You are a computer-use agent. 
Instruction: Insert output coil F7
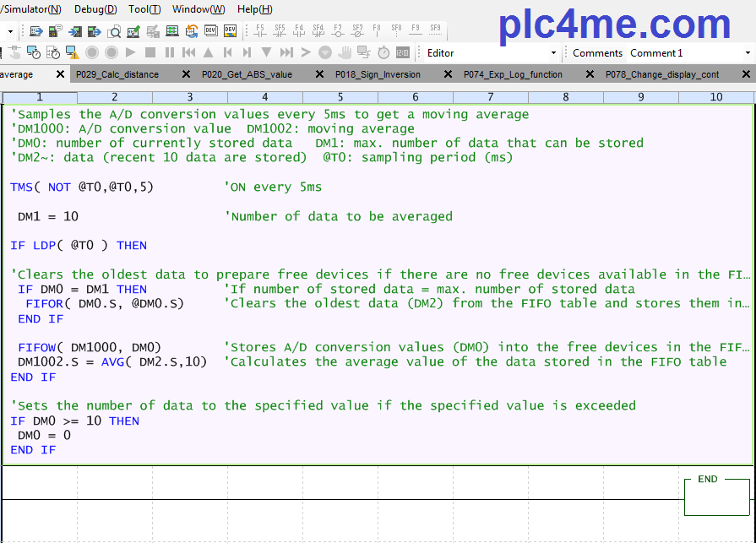click(337, 31)
